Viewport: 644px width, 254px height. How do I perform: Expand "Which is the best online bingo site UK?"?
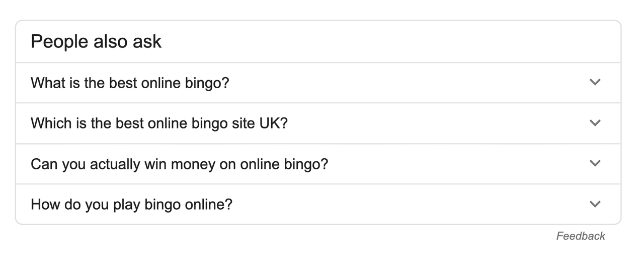click(318, 123)
